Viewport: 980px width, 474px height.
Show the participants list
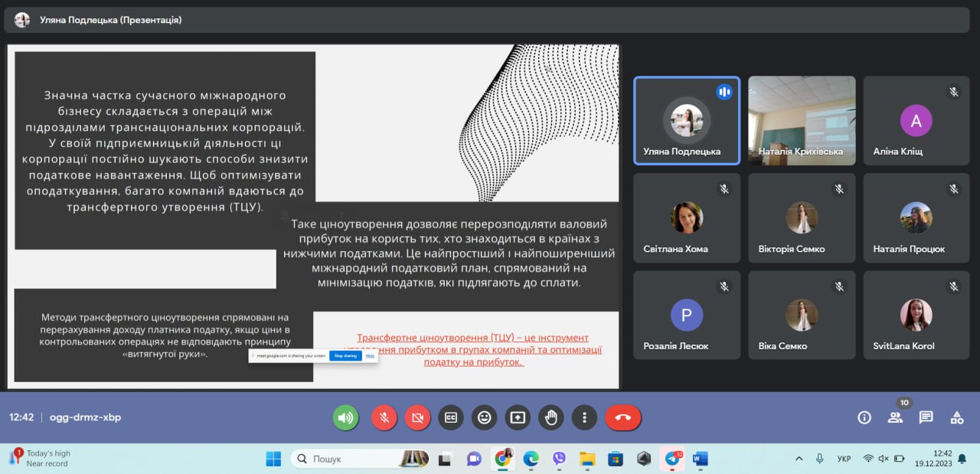click(x=894, y=417)
